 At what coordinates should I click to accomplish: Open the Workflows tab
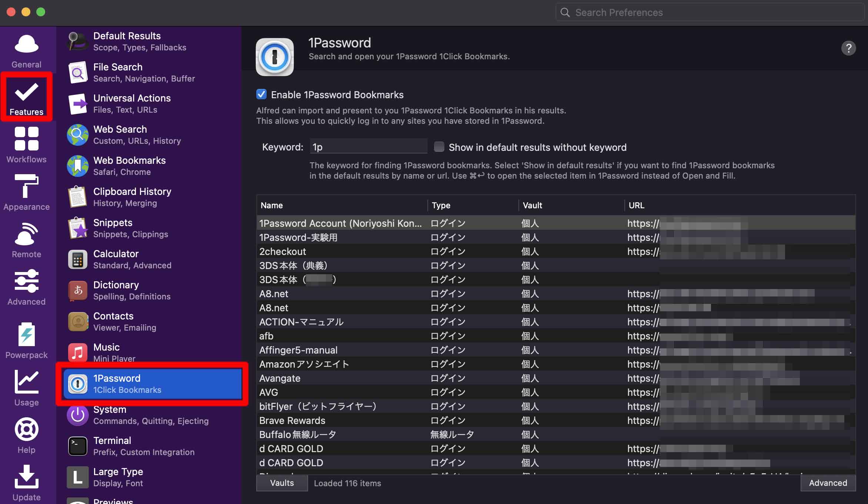click(x=26, y=146)
